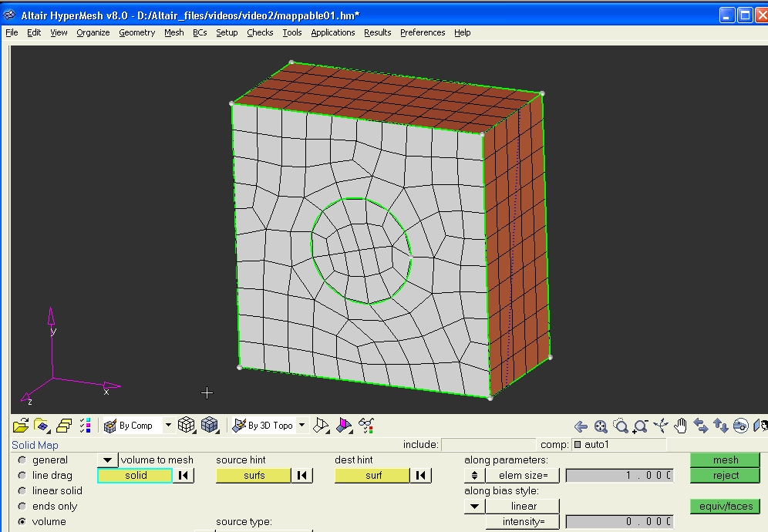Screen dimensions: 768x532
Task: Click the elem size value field
Action: [620, 475]
